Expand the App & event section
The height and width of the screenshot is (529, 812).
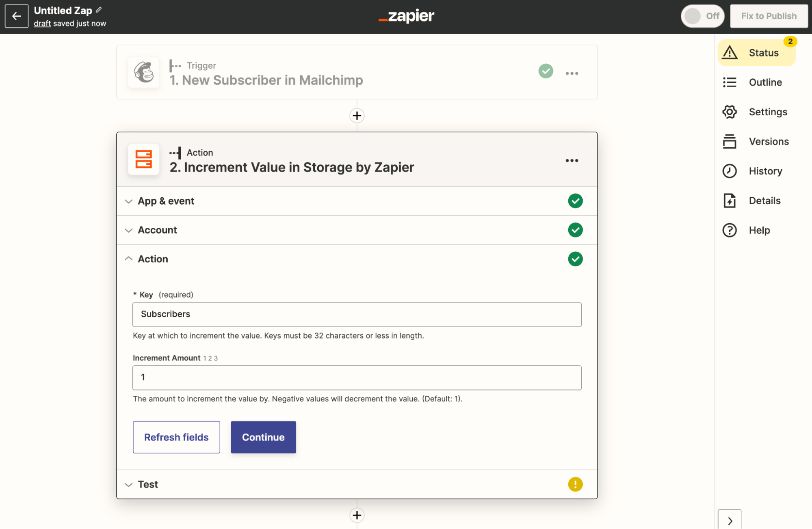(x=357, y=201)
